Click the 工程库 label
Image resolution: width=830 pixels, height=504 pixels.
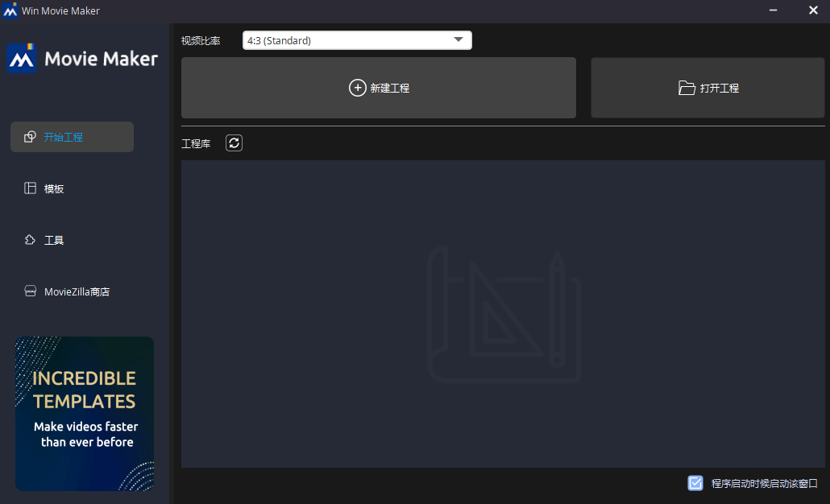(x=196, y=143)
